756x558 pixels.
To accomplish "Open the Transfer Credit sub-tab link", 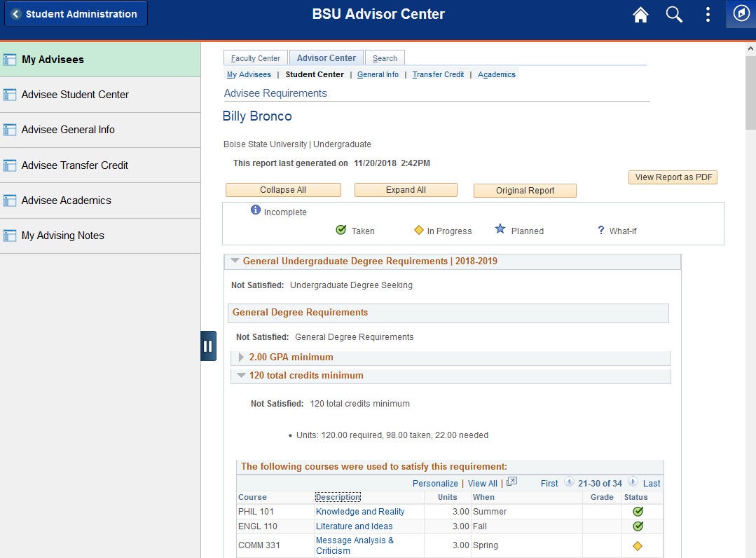I will 439,74.
